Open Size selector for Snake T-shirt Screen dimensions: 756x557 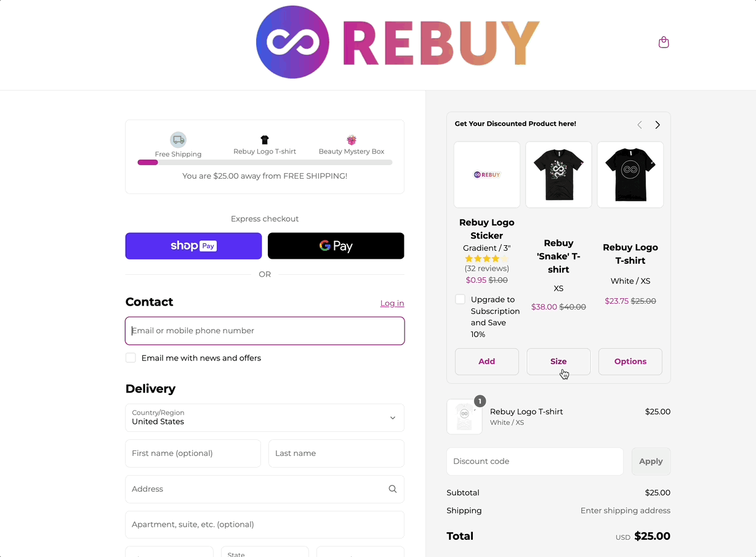(558, 362)
